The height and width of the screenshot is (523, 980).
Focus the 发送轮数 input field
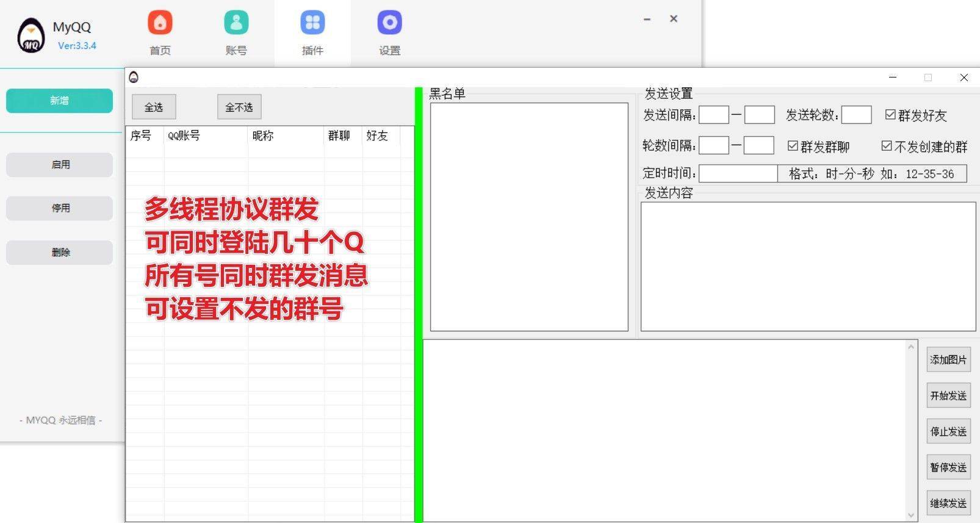(x=856, y=115)
